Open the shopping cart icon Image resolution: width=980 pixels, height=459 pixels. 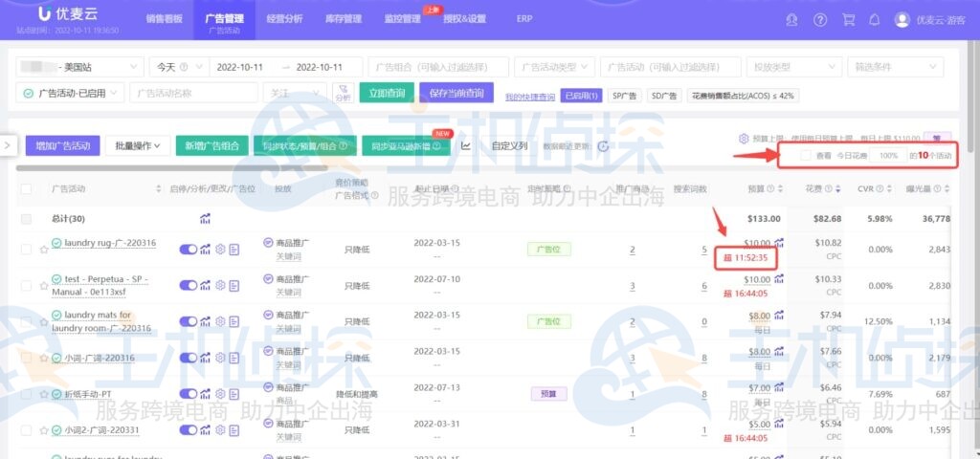[848, 20]
